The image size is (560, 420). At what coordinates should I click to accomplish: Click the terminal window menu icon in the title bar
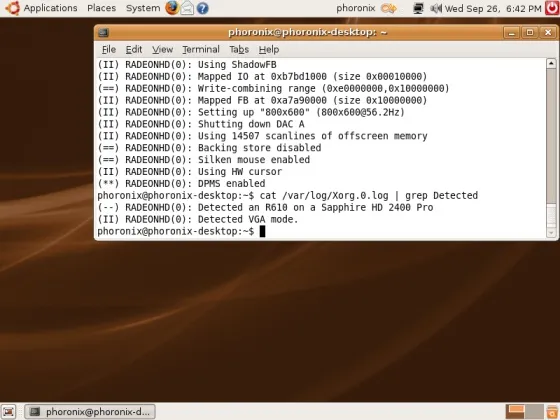[103, 32]
